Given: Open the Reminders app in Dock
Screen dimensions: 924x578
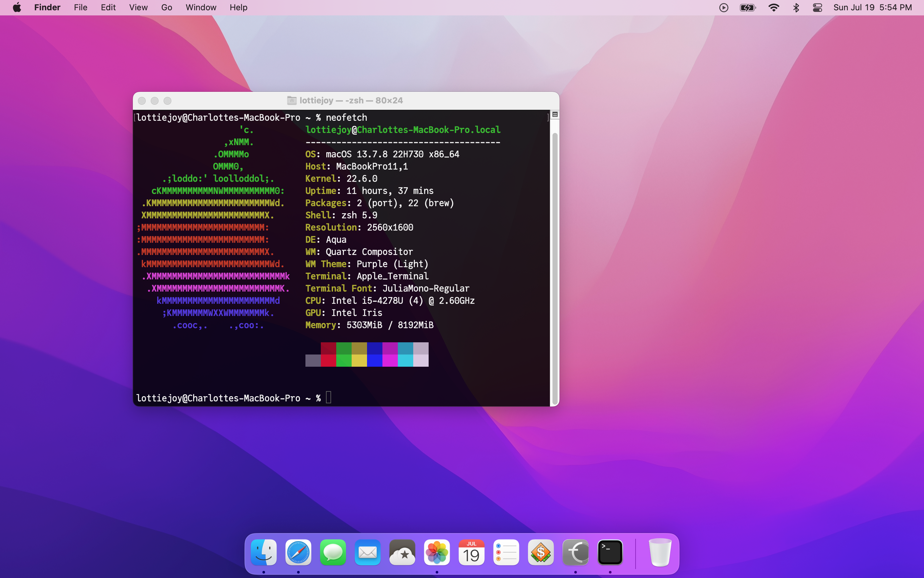Looking at the screenshot, I should pos(506,552).
